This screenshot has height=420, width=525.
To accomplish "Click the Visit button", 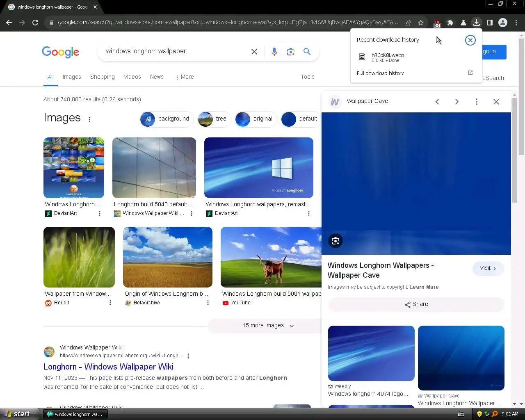I will tap(488, 268).
